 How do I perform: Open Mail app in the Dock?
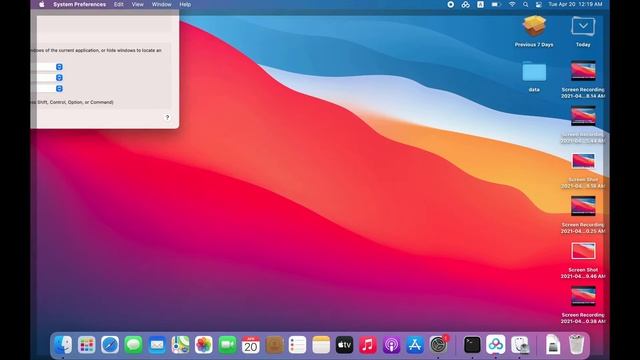coord(157,345)
